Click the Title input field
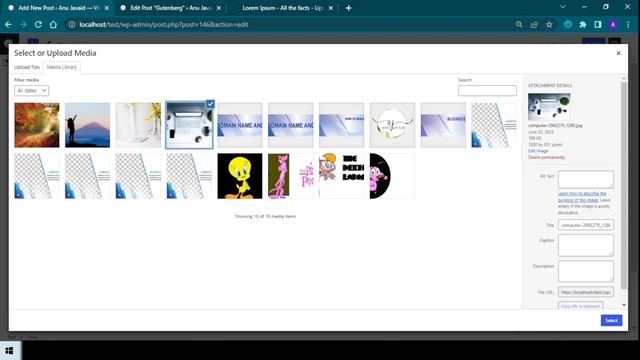 (585, 225)
